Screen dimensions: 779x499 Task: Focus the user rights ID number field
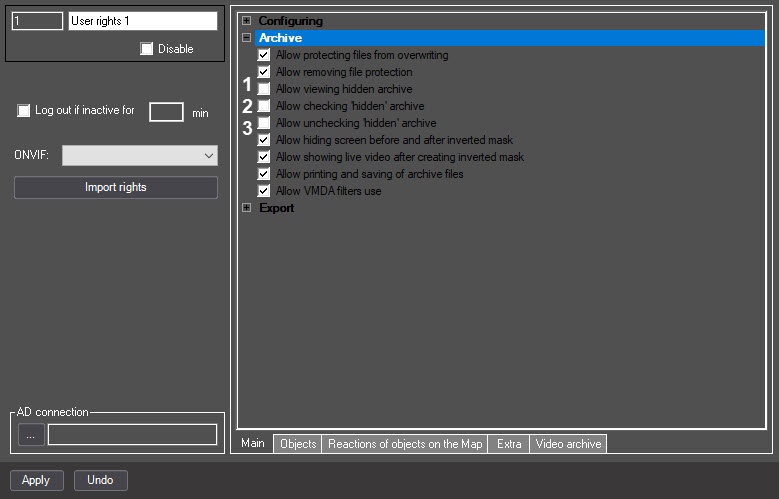[x=37, y=21]
